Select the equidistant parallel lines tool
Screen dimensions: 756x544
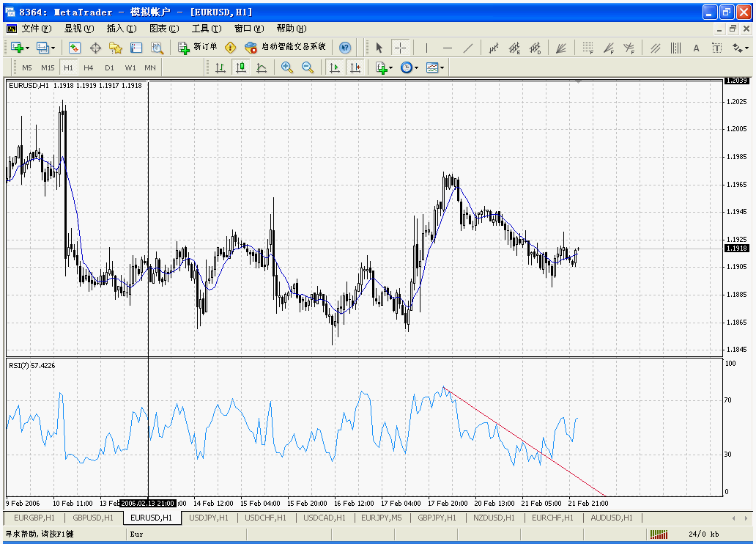tap(655, 48)
